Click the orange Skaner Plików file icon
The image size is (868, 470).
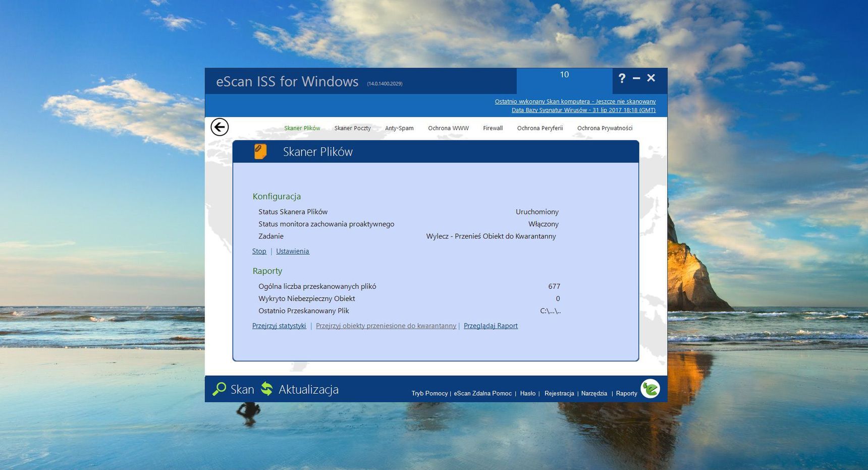[260, 151]
